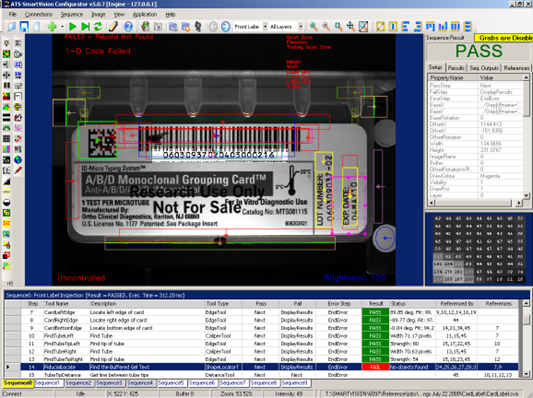Select the green arc tool in the palette
The height and width of the screenshot is (398, 533).
(x=6, y=128)
